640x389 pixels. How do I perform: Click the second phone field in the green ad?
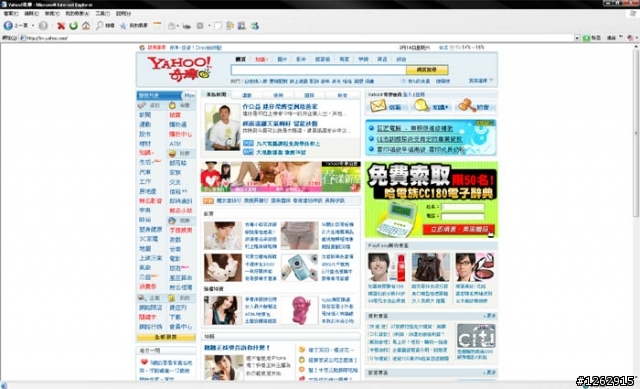pos(462,216)
